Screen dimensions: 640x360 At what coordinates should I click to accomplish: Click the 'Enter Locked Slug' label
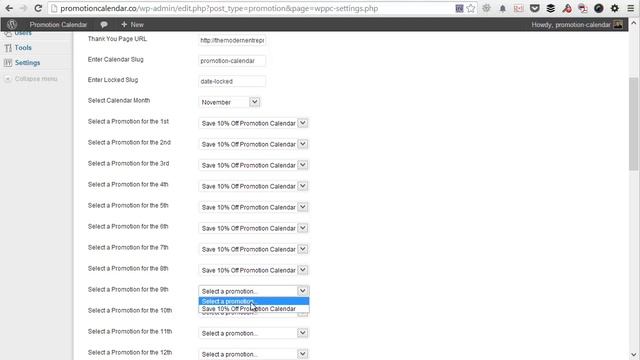pyautogui.click(x=113, y=80)
